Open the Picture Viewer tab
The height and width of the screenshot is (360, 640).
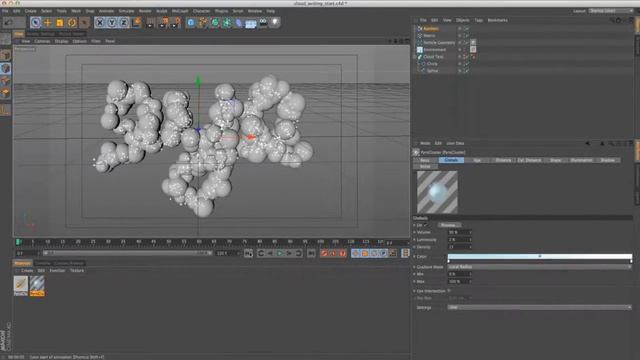coord(71,34)
